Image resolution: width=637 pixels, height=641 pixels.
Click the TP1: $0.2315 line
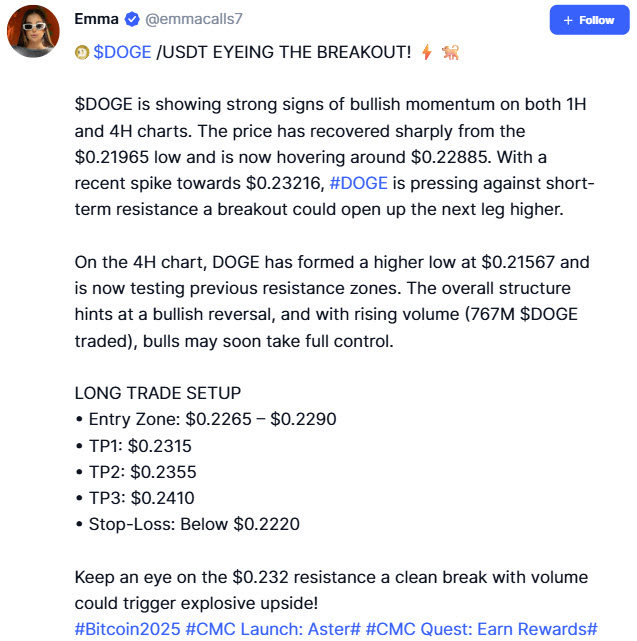tap(133, 446)
